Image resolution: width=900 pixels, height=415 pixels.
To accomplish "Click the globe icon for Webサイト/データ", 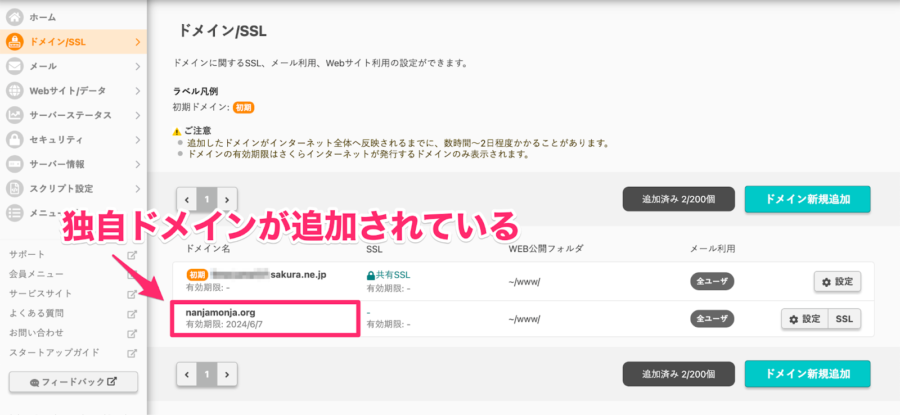I will (14, 91).
